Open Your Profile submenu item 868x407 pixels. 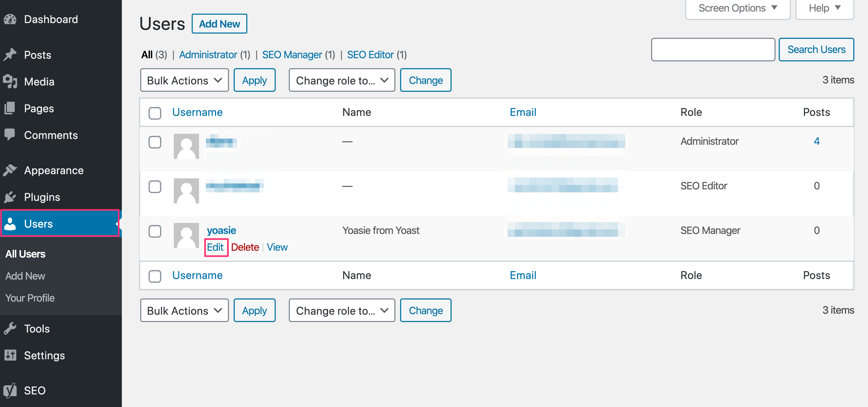pos(30,298)
